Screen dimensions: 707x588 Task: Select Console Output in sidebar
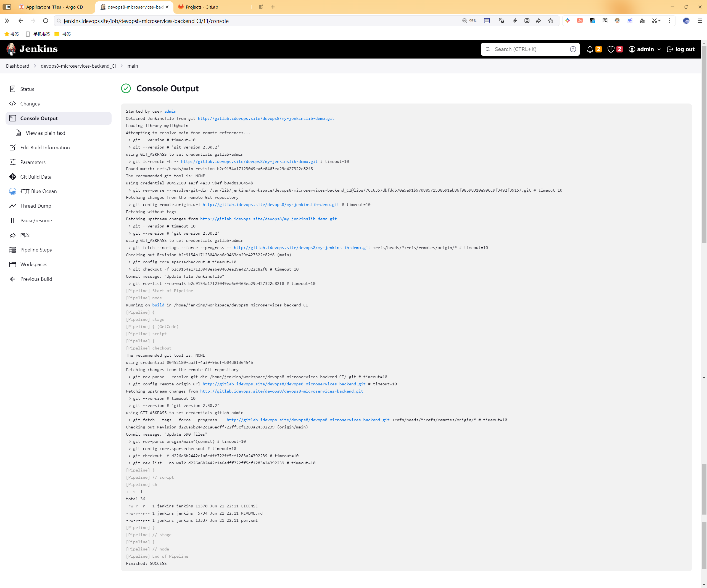(x=58, y=118)
